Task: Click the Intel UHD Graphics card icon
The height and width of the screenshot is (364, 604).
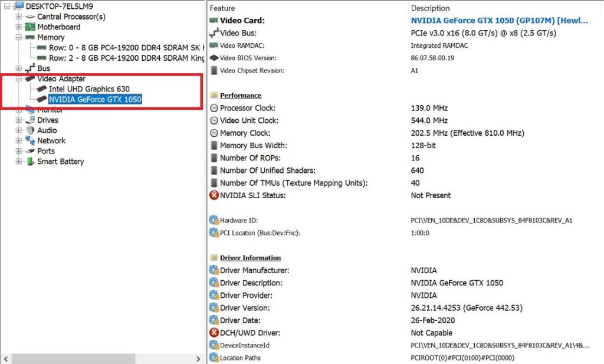Action: coord(42,89)
